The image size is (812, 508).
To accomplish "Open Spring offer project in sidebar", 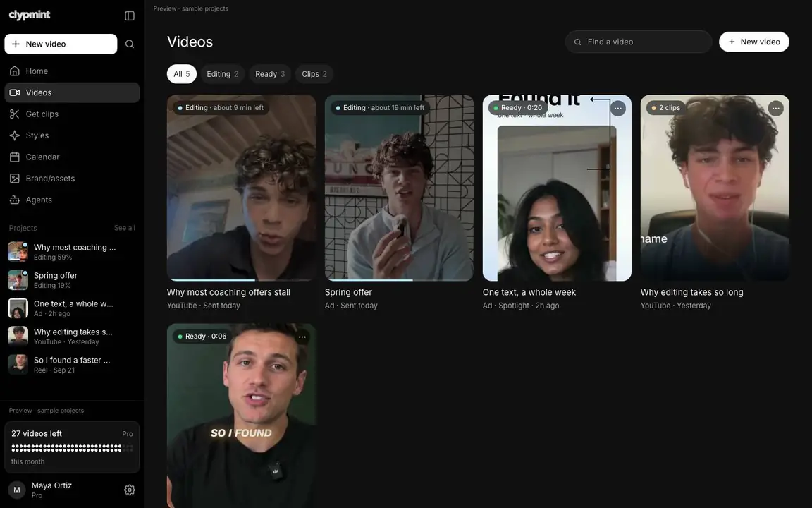I will point(72,280).
